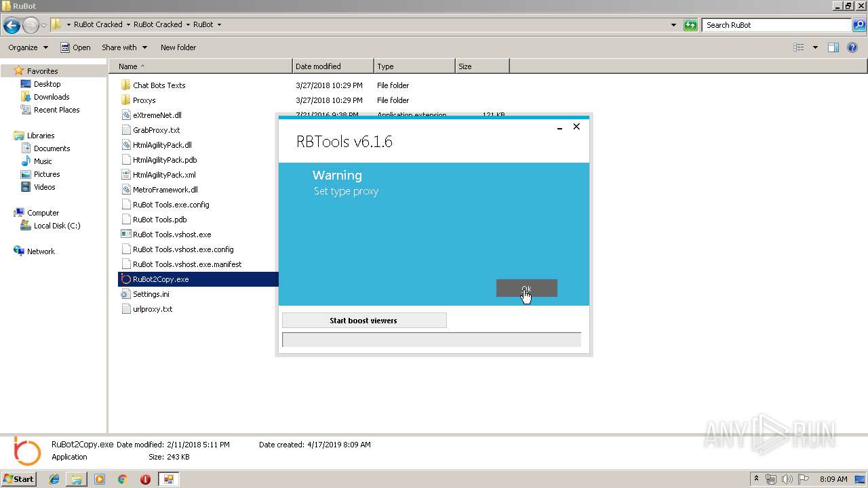Select RuBot Tools.exe.config file
The height and width of the screenshot is (488, 868).
171,205
